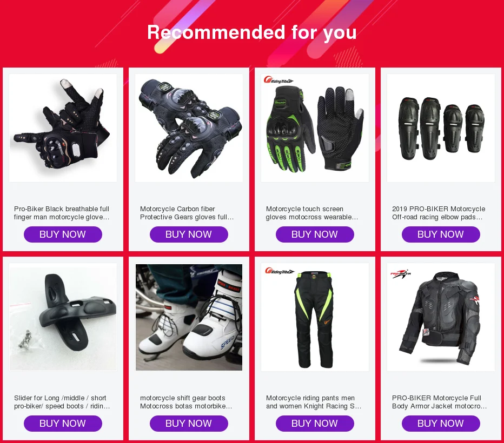Buy the PRO-BIKER body armor jacket now
504x443 pixels.
tap(441, 424)
